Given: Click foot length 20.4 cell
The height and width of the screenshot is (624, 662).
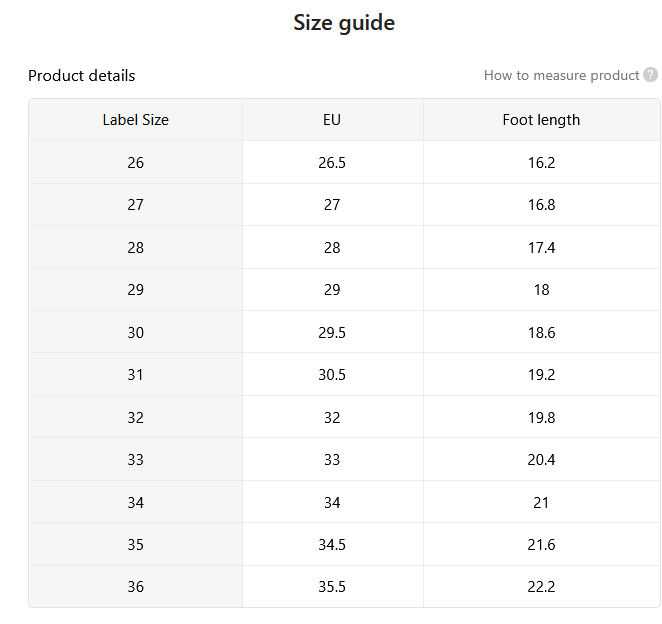Looking at the screenshot, I should pos(541,459).
